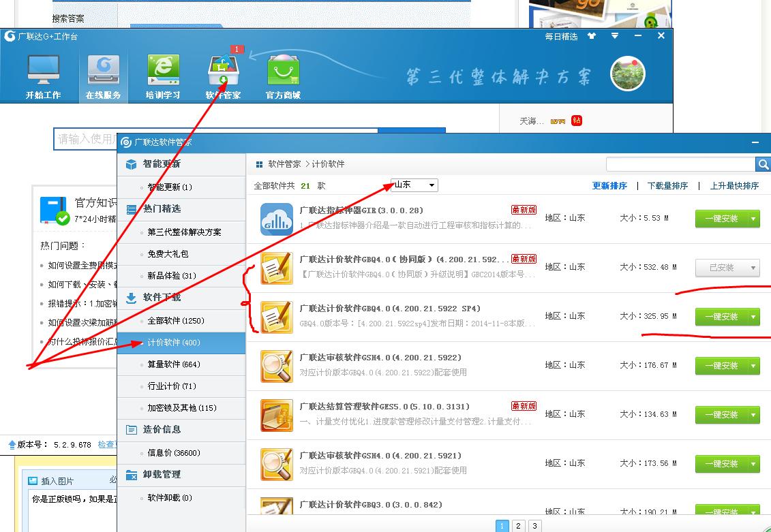The width and height of the screenshot is (771, 532).
Task: Select 计价软件 (400) in the sidebar
Action: (x=181, y=343)
